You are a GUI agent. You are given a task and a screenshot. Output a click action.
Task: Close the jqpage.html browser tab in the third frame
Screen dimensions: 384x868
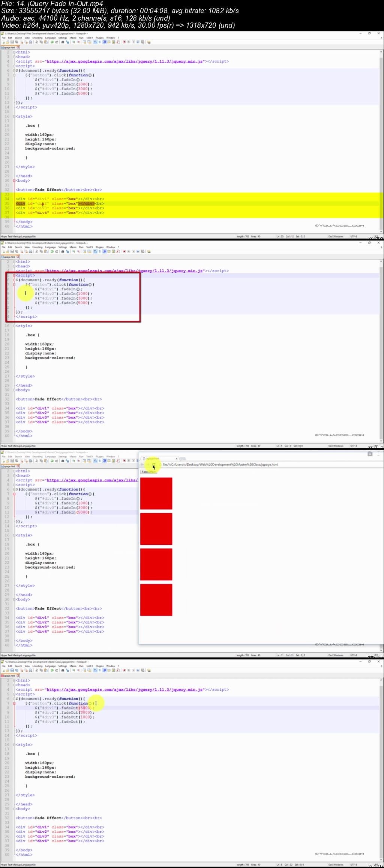[x=177, y=459]
